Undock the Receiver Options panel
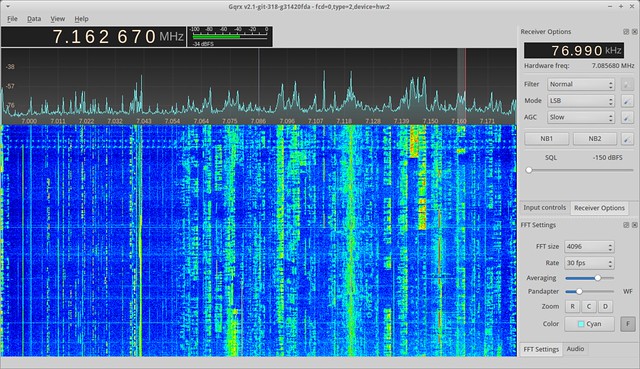This screenshot has height=369, width=640. (626, 32)
